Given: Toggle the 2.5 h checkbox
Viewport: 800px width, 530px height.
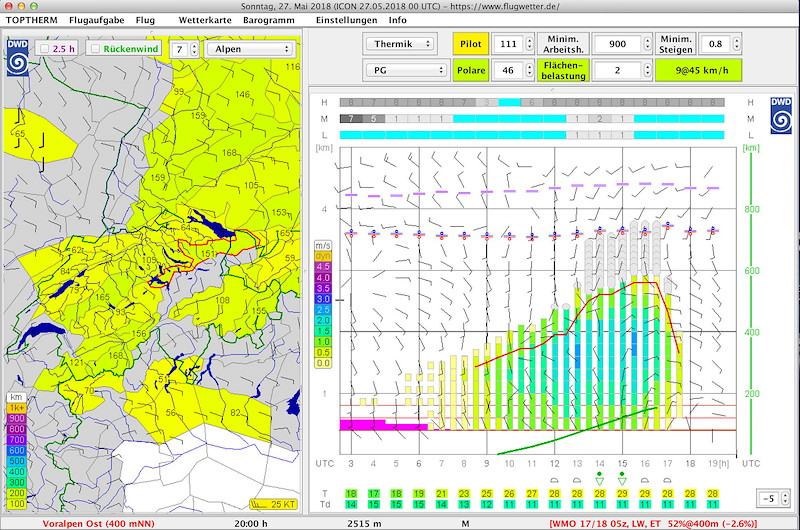Looking at the screenshot, I should coord(44,49).
